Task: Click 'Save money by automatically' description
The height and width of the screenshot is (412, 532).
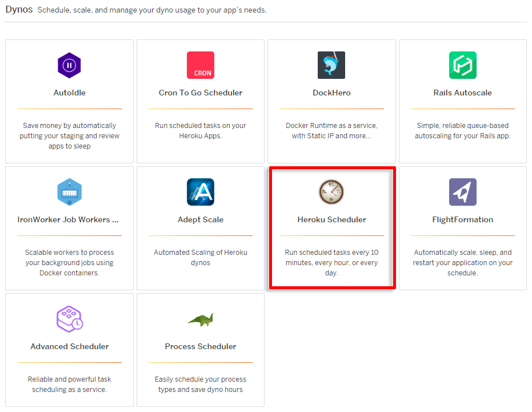Action: [69, 136]
